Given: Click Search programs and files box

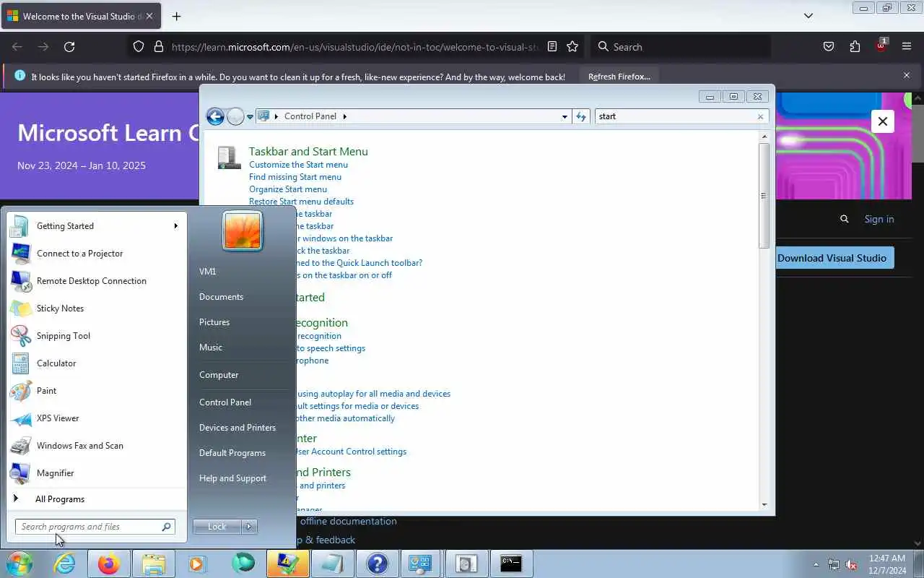Looking at the screenshot, I should pyautogui.click(x=95, y=527).
